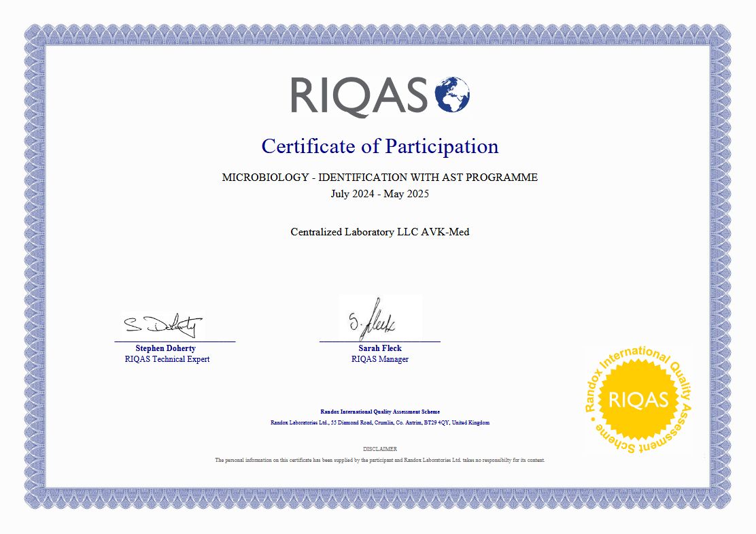This screenshot has height=534, width=756.
Task: Click the signature line above Stephen Doherty's name
Action: point(175,341)
